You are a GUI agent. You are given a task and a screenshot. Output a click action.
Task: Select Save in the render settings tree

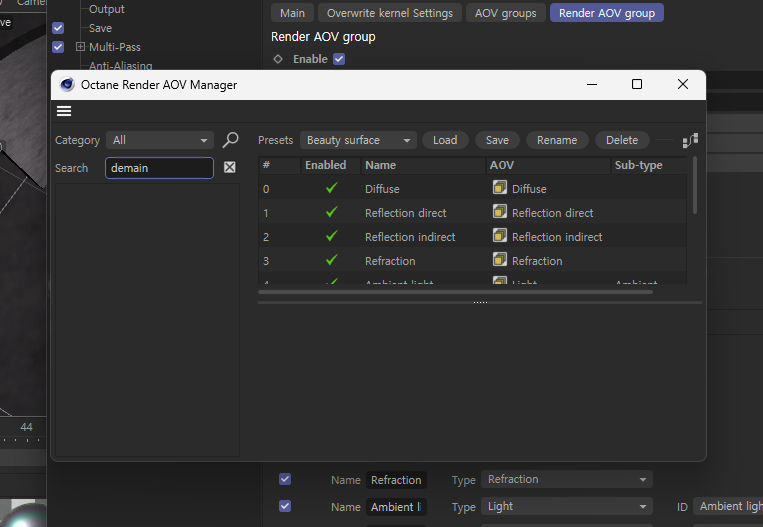pos(100,28)
